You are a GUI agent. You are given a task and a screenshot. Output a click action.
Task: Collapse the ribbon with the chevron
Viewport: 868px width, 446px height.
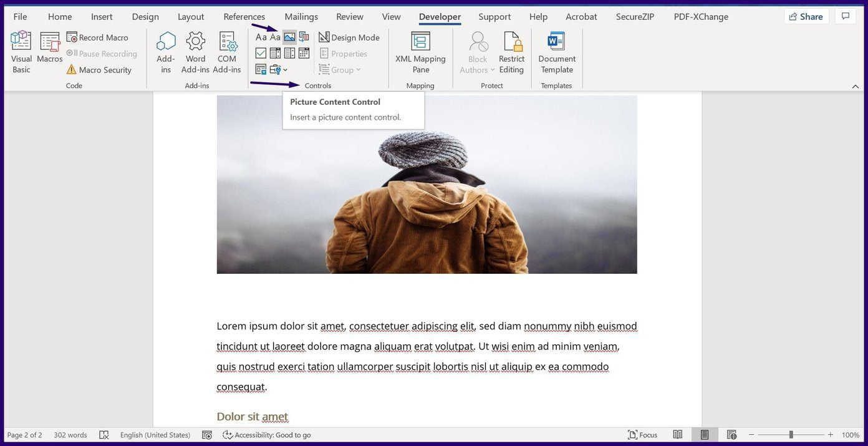pyautogui.click(x=856, y=87)
